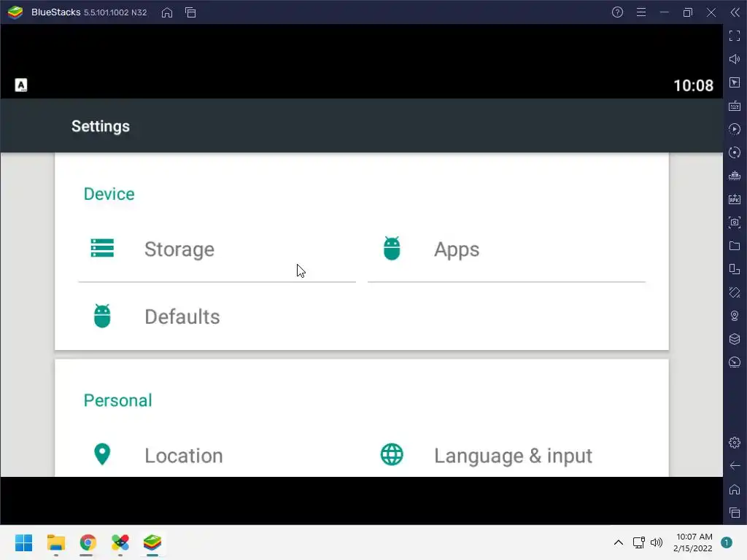The height and width of the screenshot is (560, 747).
Task: Open keyboard controls icon in sidebar
Action: (x=735, y=106)
